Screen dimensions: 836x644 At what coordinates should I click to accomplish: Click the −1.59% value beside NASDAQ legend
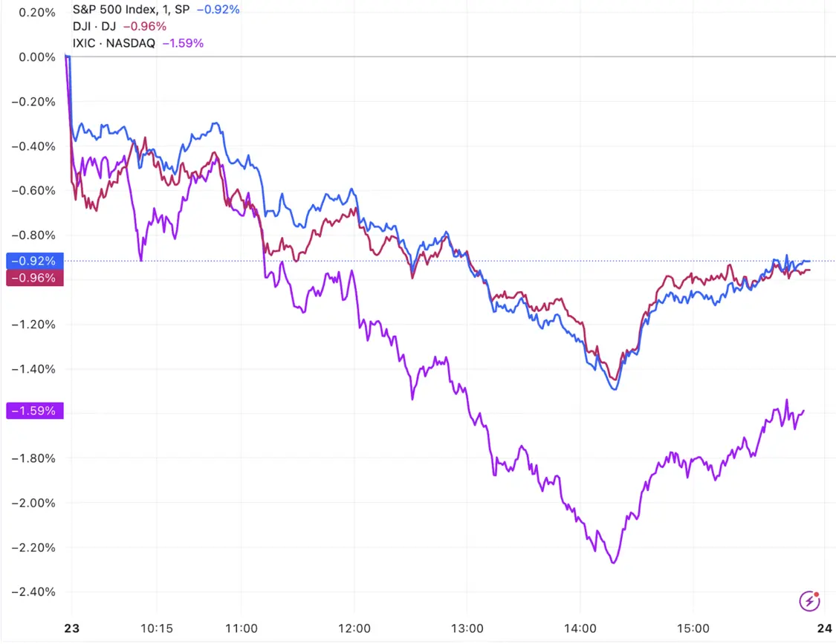(x=183, y=43)
